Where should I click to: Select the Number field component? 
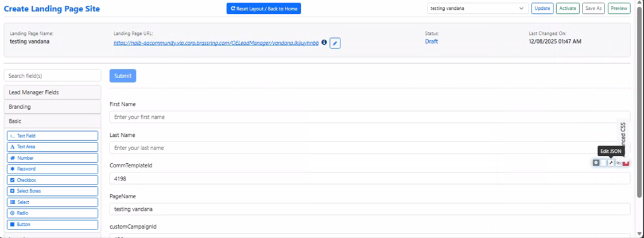click(x=52, y=158)
